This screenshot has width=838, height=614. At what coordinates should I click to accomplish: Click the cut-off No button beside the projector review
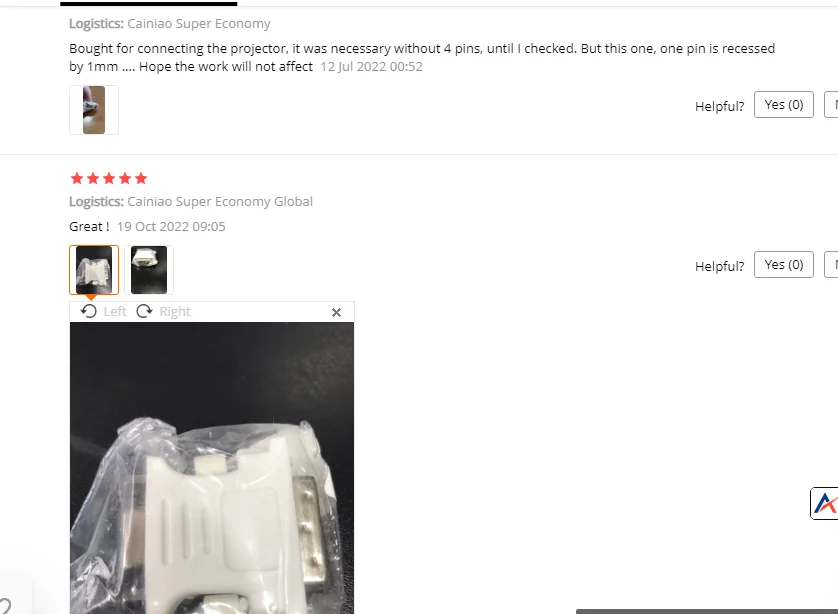pos(831,105)
